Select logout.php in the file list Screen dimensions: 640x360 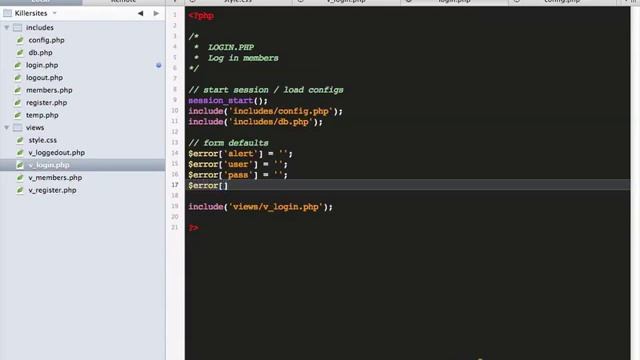tap(44, 78)
